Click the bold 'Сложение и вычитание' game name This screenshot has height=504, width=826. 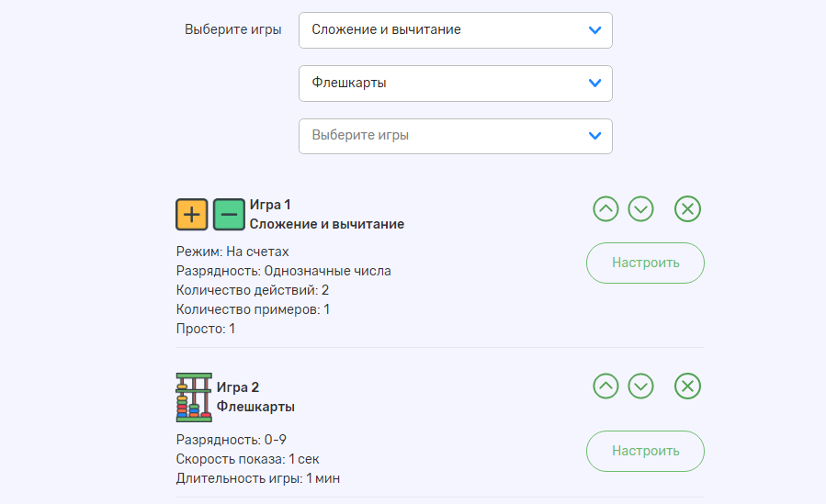click(x=326, y=224)
